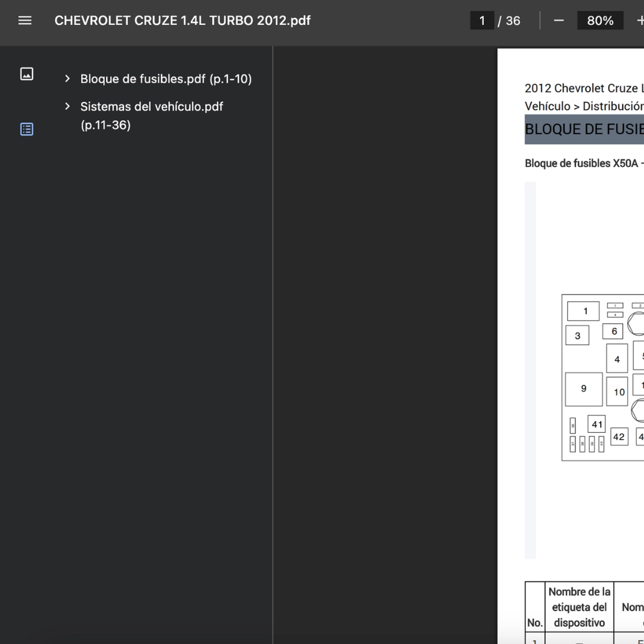The height and width of the screenshot is (644, 644).
Task: Click fuse box number 9 in diagram
Action: (x=583, y=389)
